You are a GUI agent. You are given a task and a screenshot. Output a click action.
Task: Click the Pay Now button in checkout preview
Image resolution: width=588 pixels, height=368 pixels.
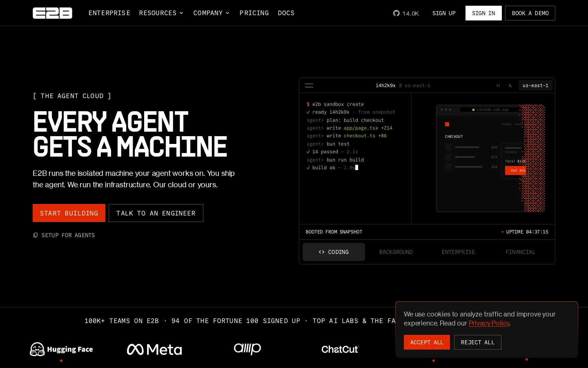516,171
